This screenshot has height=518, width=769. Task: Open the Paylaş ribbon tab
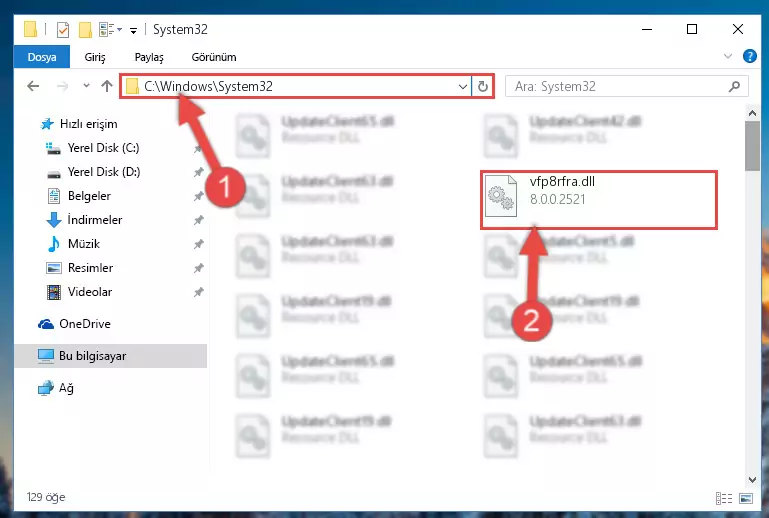[x=149, y=57]
